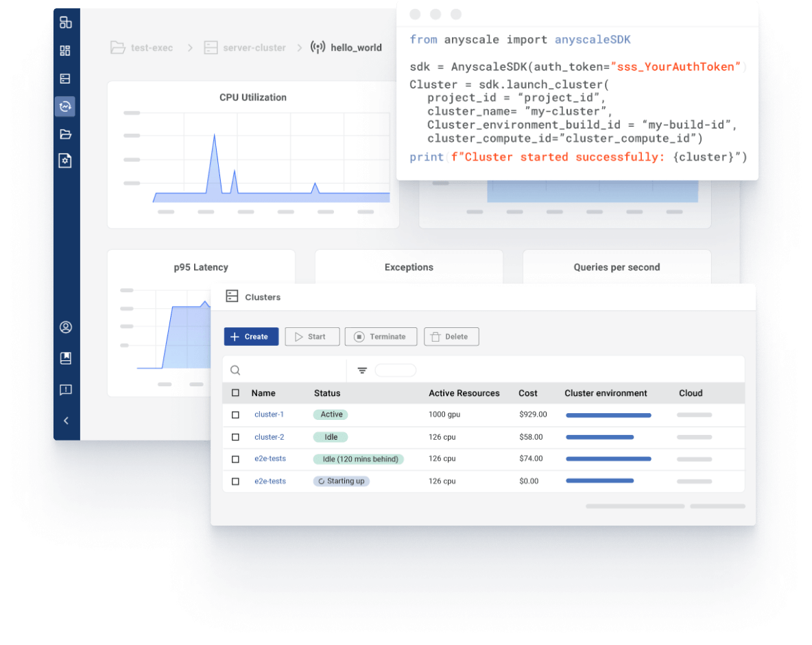The image size is (812, 645).
Task: Open the configuration file gear icon in sidebar
Action: (x=65, y=161)
